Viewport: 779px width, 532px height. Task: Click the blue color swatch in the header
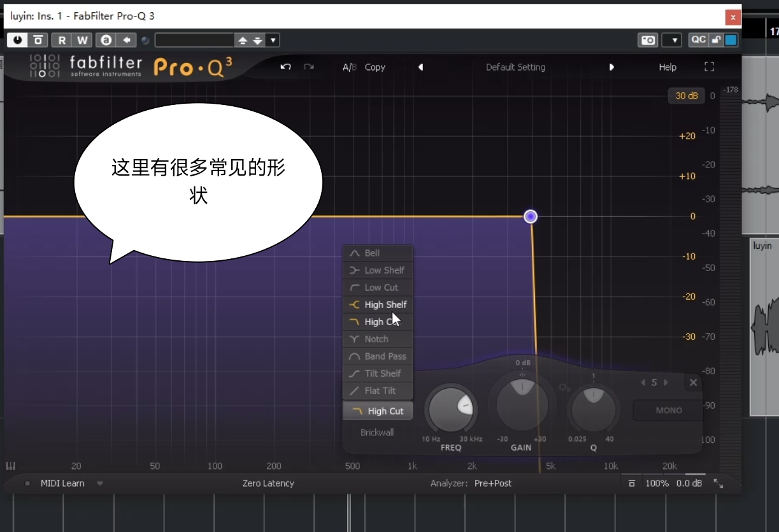click(x=730, y=39)
